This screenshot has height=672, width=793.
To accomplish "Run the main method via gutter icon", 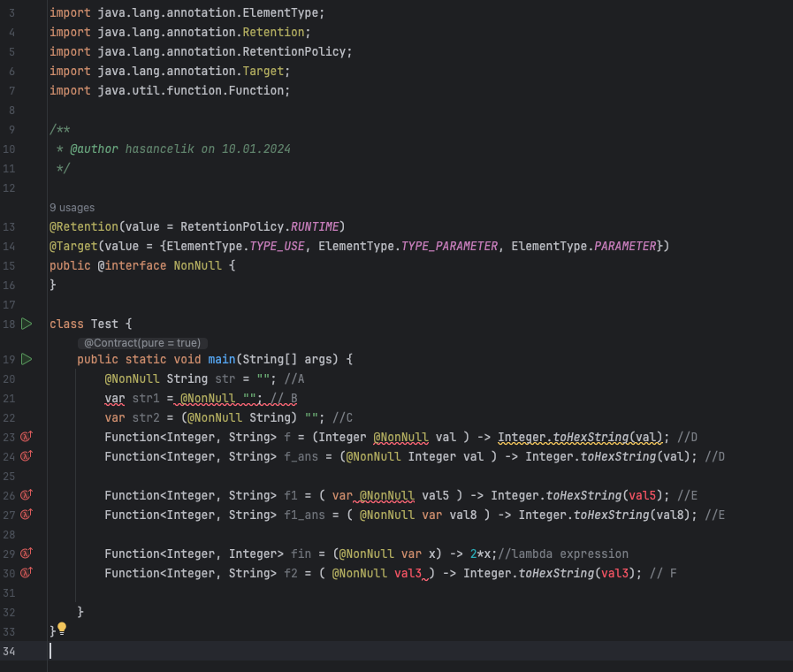I will (x=27, y=359).
